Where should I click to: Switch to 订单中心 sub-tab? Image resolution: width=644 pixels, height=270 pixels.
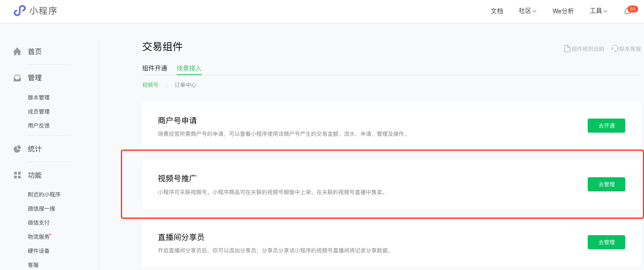[185, 85]
